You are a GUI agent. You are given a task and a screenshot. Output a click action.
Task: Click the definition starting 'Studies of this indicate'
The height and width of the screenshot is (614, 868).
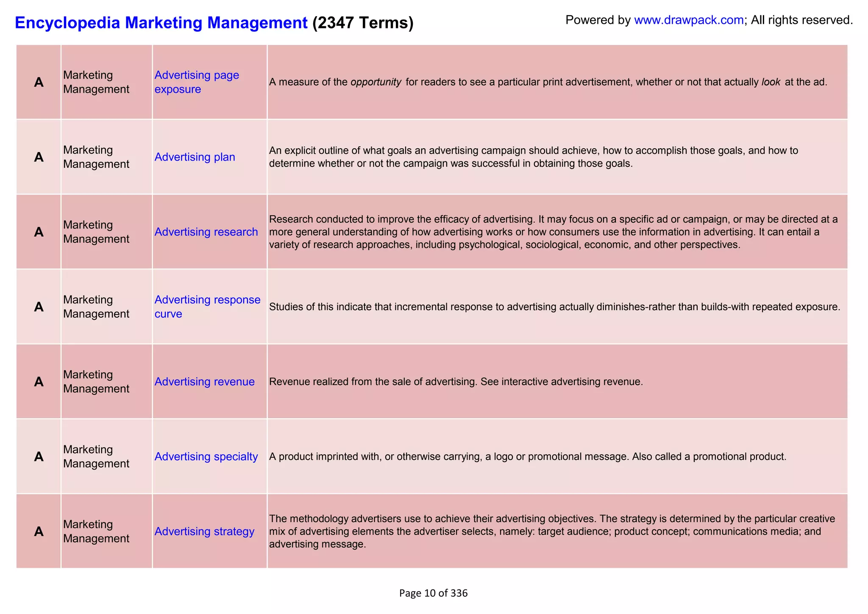[554, 307]
